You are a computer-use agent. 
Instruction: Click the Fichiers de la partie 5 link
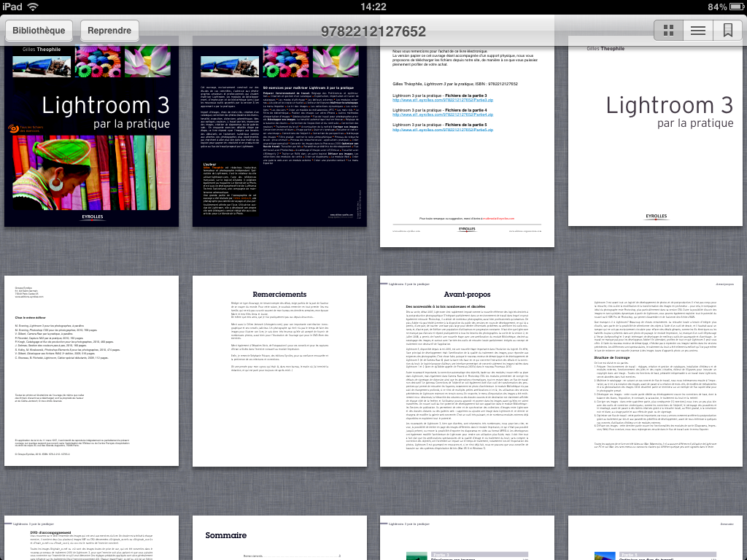[443, 130]
